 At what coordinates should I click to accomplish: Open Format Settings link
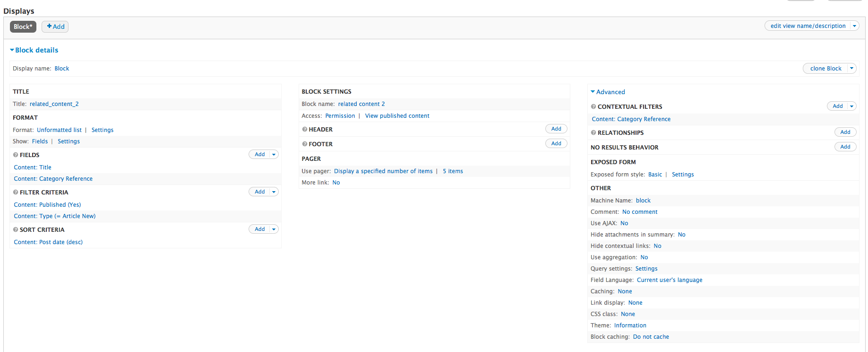[x=103, y=130]
